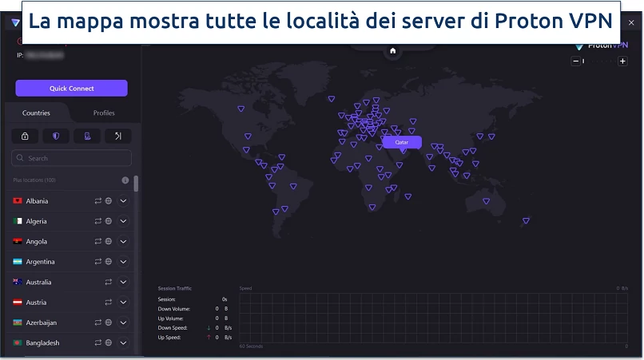Screen dimensions: 644x360
Task: Expand the Albania server list chevron
Action: click(123, 201)
